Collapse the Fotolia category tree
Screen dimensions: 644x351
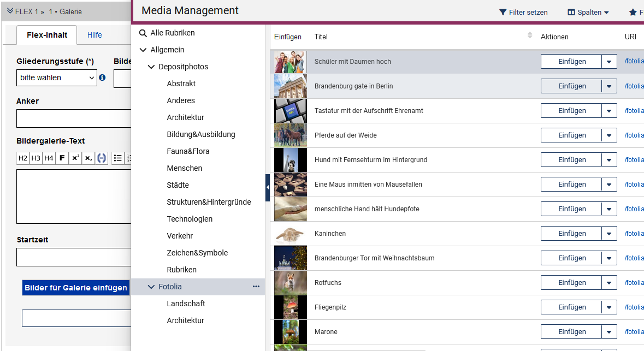[151, 287]
